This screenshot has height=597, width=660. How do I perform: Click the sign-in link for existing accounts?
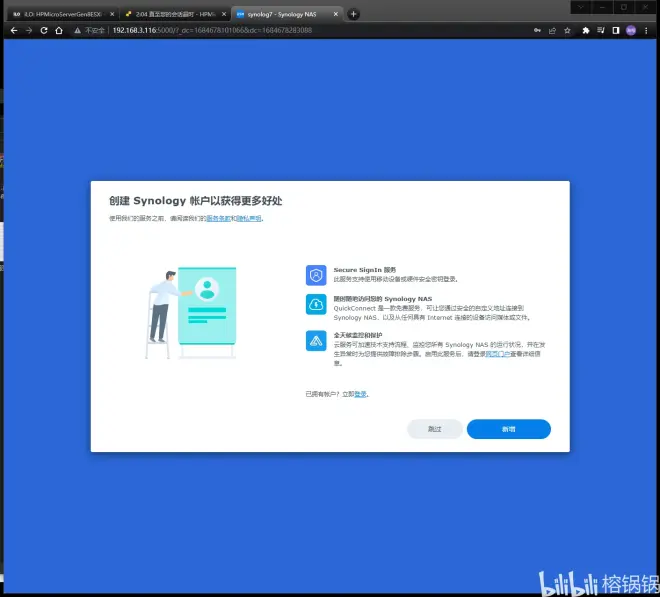point(360,394)
